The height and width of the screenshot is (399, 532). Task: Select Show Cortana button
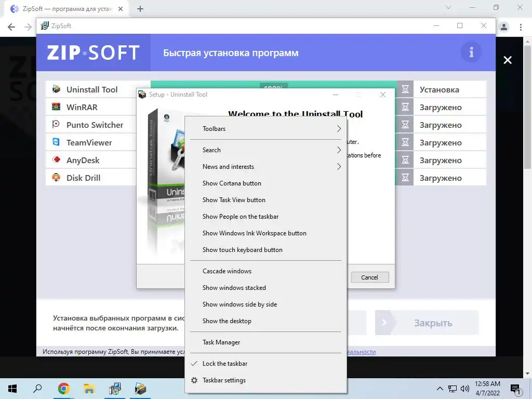coord(265,183)
